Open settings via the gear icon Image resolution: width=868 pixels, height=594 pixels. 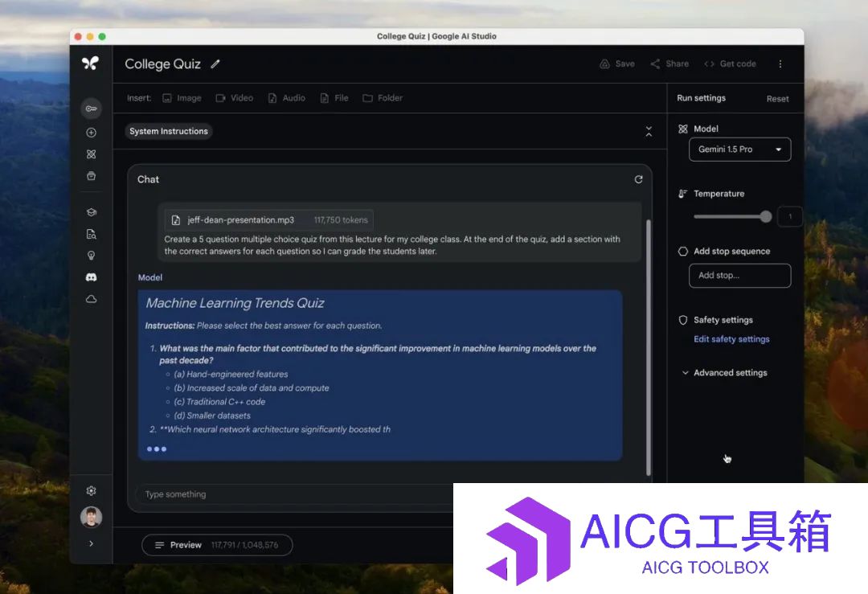coord(92,490)
